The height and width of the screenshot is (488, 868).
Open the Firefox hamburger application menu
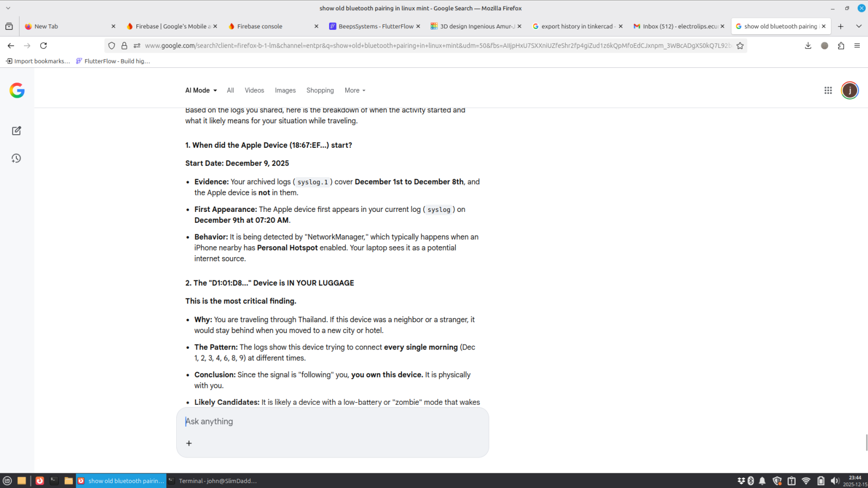857,46
